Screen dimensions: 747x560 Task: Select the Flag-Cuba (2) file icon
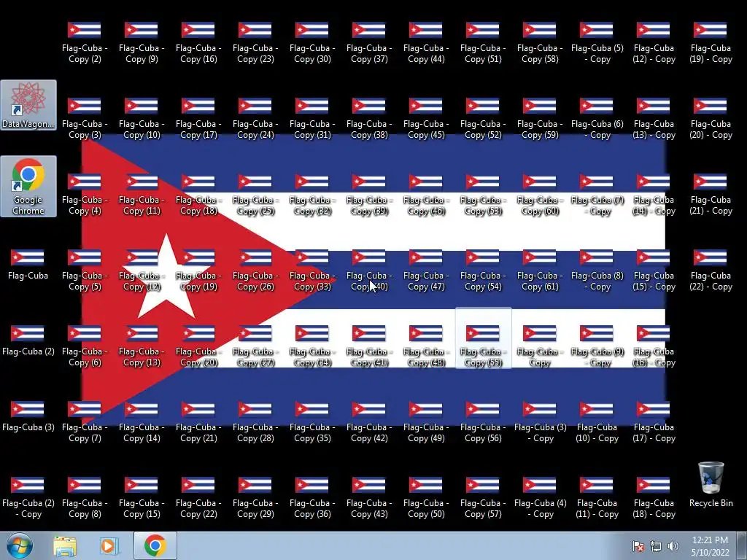click(x=28, y=341)
